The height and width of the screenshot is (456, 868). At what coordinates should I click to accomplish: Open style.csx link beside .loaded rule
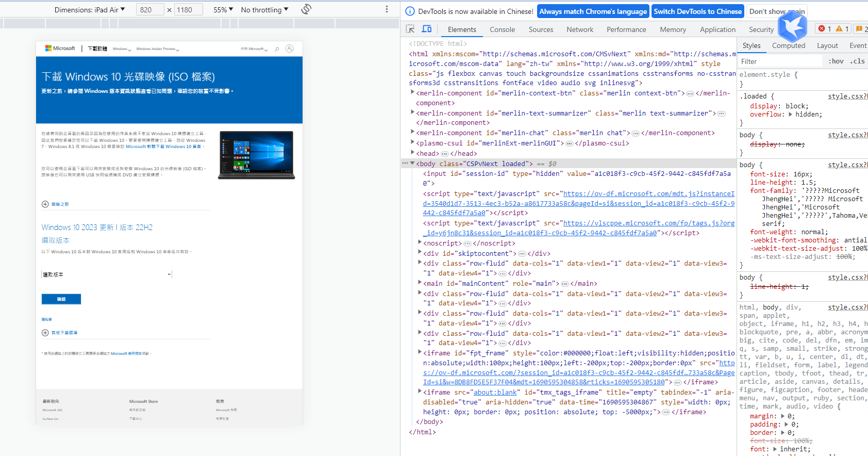coord(847,96)
